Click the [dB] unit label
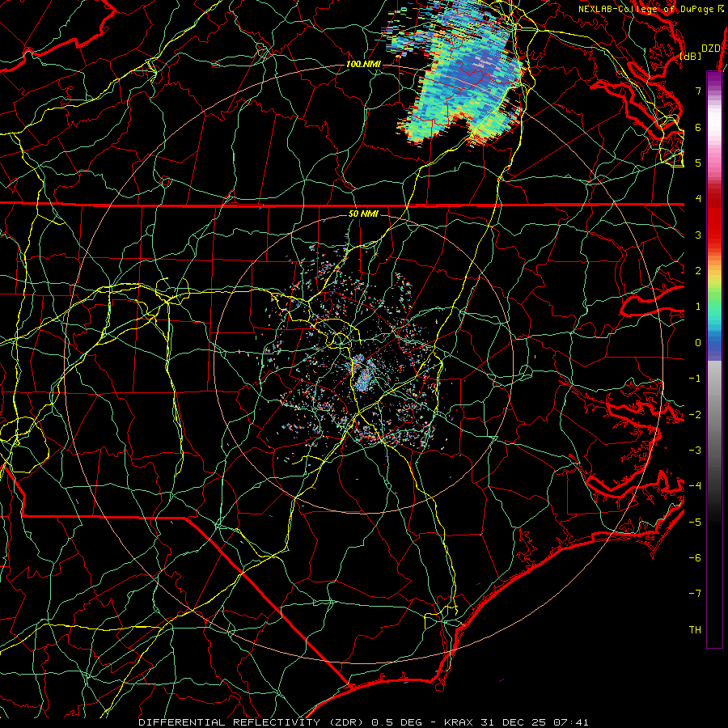 pos(691,56)
